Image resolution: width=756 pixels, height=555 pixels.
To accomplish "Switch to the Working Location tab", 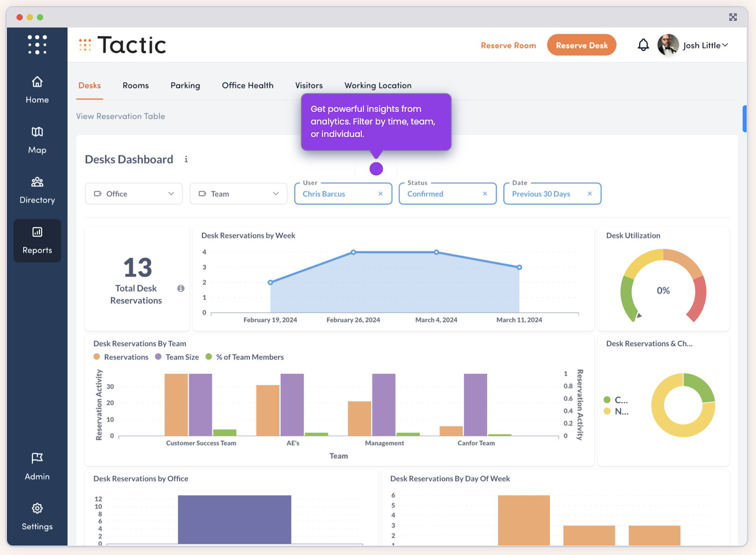I will click(378, 85).
